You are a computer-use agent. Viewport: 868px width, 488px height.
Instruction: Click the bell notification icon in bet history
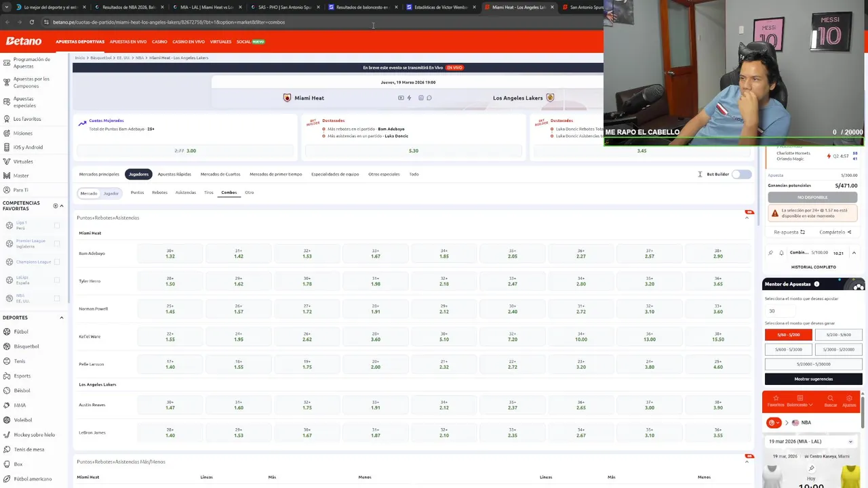coord(781,253)
